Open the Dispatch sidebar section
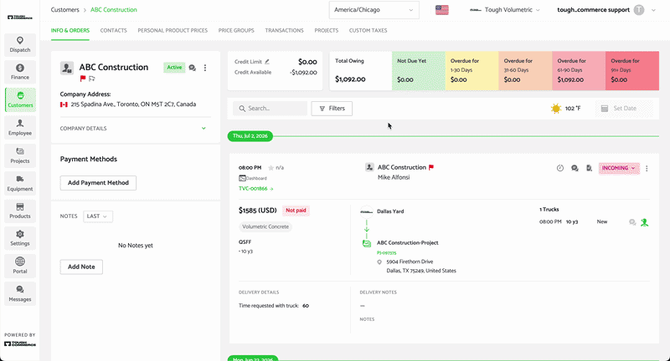 pyautogui.click(x=20, y=44)
